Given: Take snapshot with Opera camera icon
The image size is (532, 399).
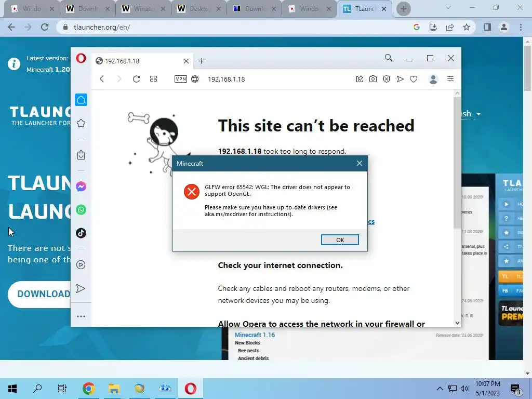Looking at the screenshot, I should 373,79.
